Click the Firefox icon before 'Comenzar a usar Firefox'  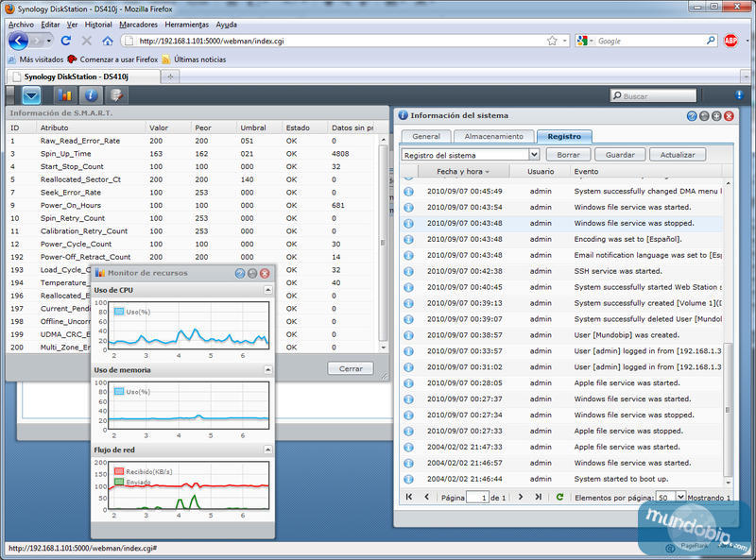coord(73,59)
